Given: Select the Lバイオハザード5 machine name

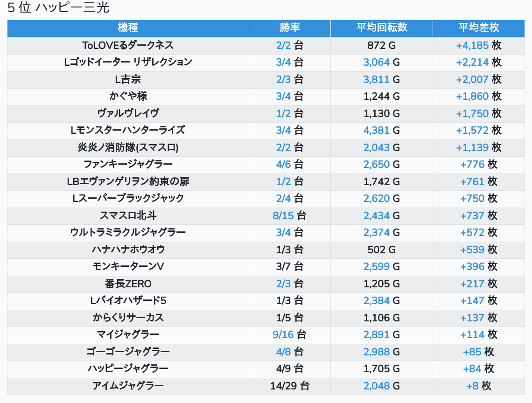Looking at the screenshot, I should pos(128,301).
